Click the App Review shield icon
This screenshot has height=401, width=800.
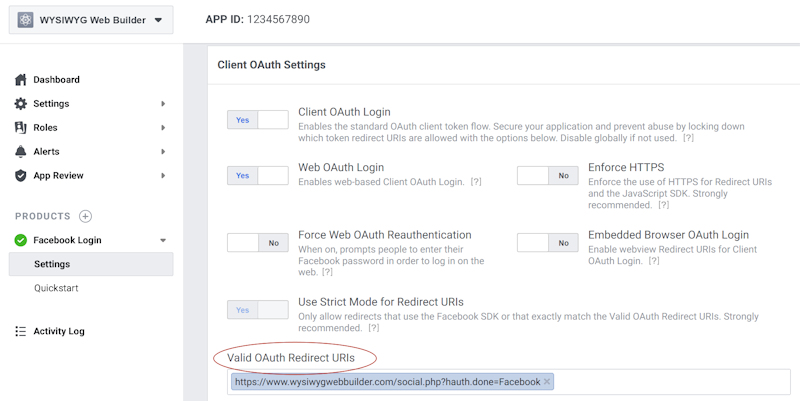coord(20,176)
